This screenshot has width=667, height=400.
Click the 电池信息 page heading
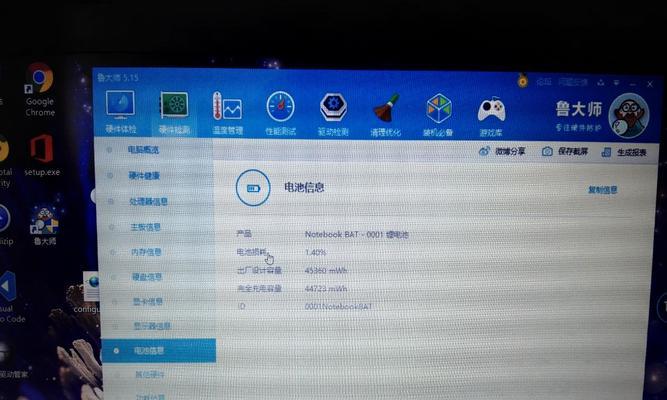point(304,187)
